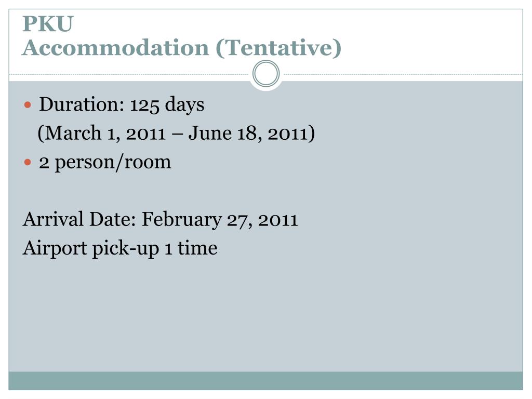Click the word Tentative in the title
The width and height of the screenshot is (532, 399).
click(x=278, y=47)
